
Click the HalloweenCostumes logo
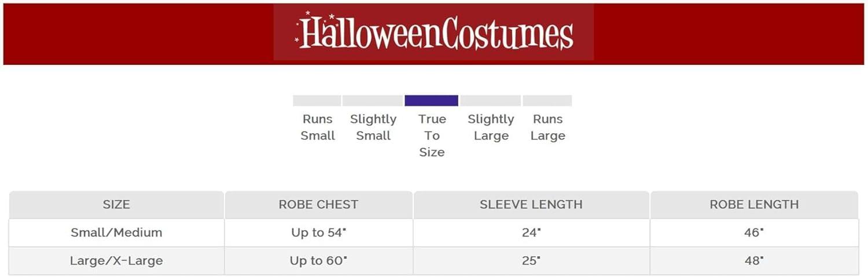click(x=434, y=33)
